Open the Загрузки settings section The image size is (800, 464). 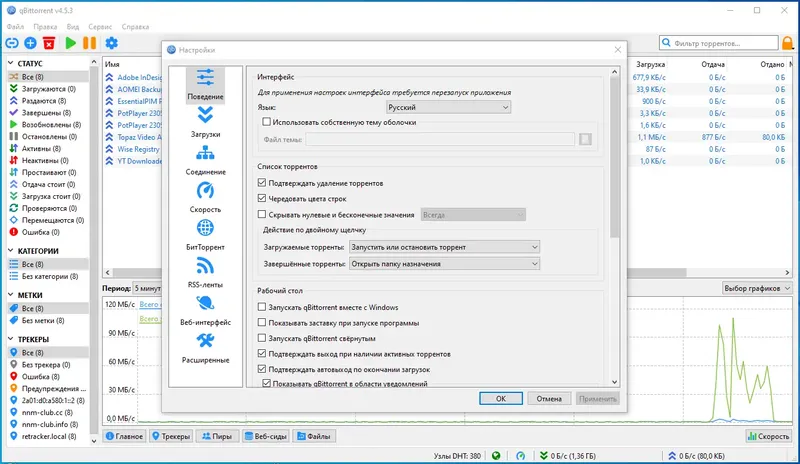pyautogui.click(x=205, y=123)
